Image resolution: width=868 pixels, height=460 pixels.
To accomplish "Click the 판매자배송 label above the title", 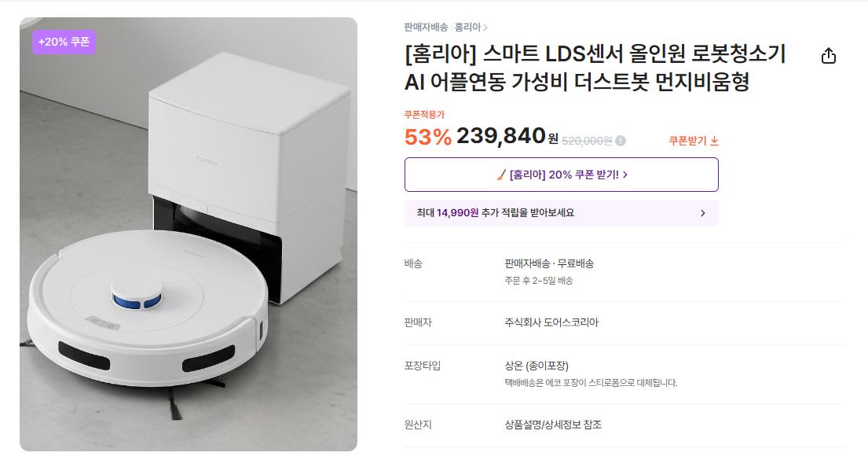I will click(x=426, y=28).
